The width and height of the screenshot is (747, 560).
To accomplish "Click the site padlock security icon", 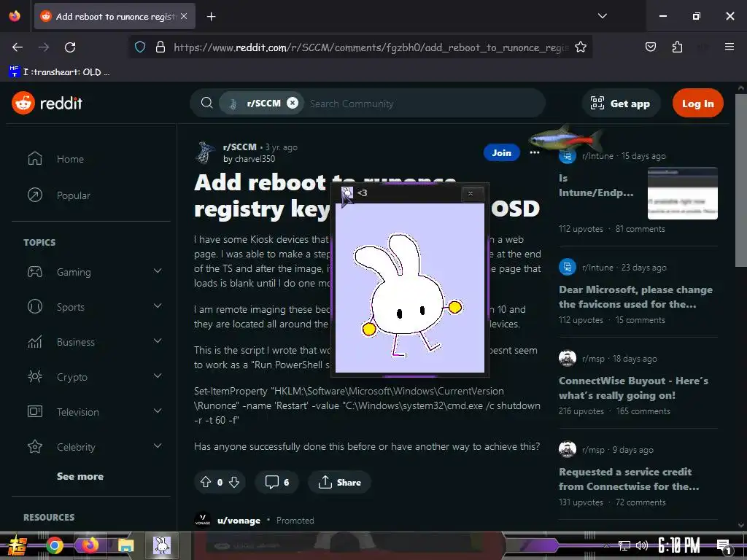I will [x=160, y=47].
